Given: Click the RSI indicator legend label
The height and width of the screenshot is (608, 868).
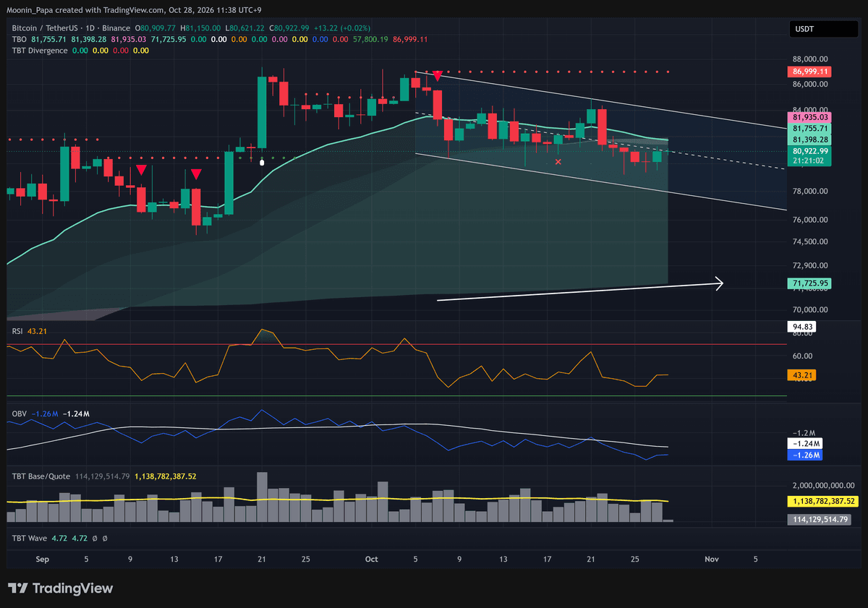Looking at the screenshot, I should 18,331.
